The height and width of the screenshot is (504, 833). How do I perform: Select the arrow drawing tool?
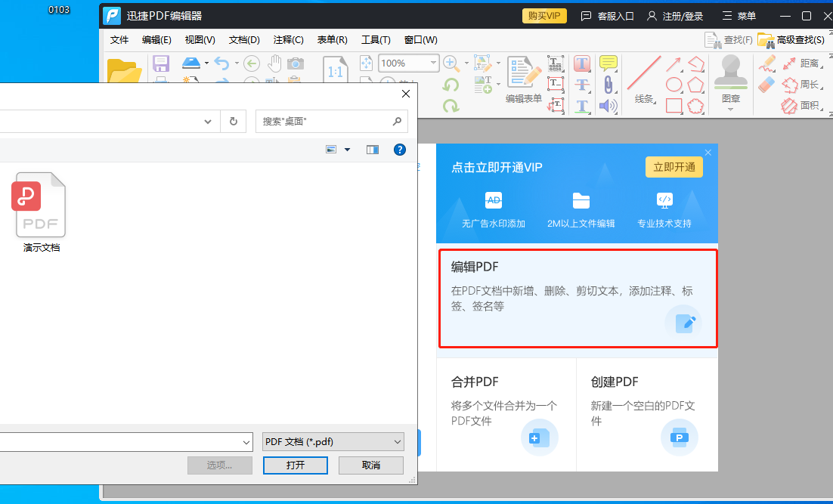[x=674, y=64]
